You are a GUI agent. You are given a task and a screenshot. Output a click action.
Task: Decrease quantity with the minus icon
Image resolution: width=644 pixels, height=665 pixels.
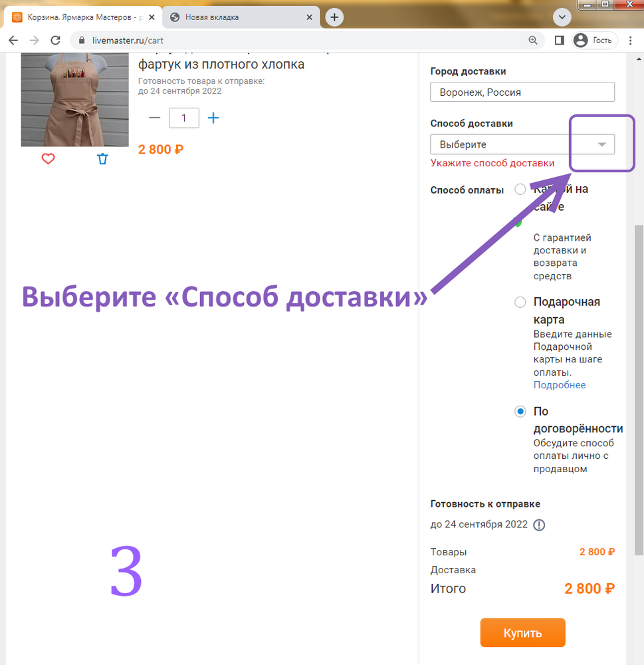coord(155,118)
